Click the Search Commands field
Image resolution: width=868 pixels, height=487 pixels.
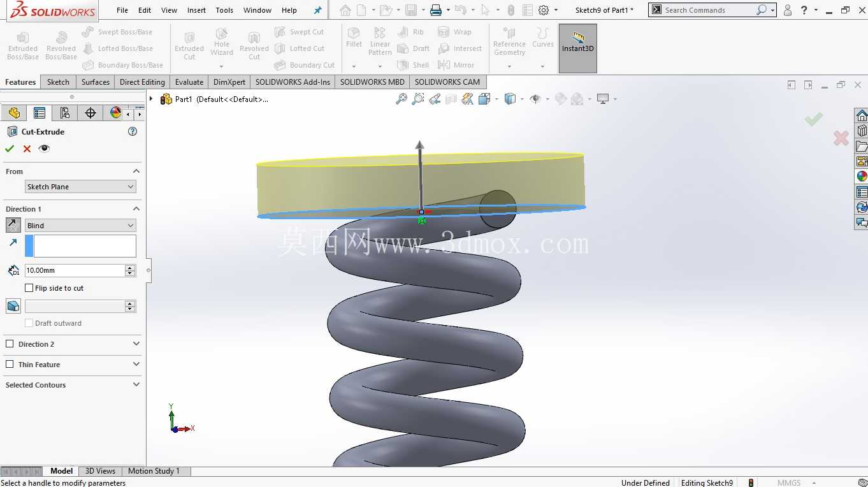[x=707, y=10]
